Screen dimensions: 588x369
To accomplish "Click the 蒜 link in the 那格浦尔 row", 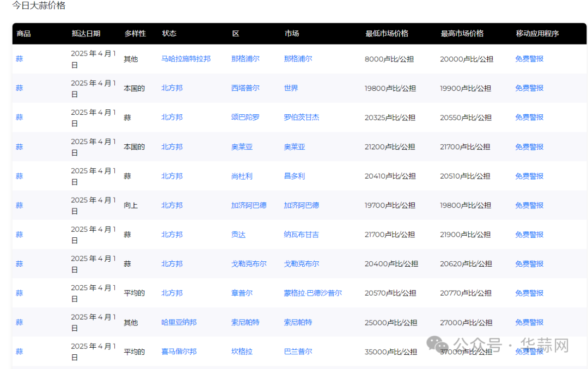I will [20, 59].
